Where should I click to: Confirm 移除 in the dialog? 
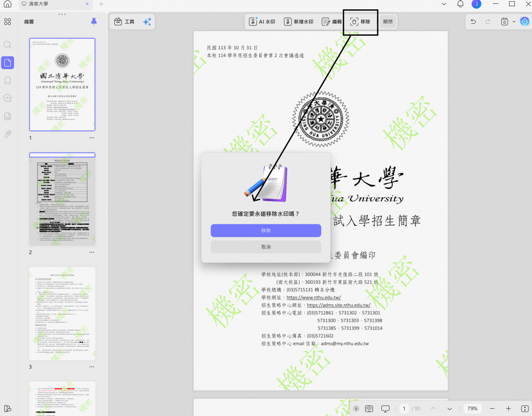tap(265, 231)
